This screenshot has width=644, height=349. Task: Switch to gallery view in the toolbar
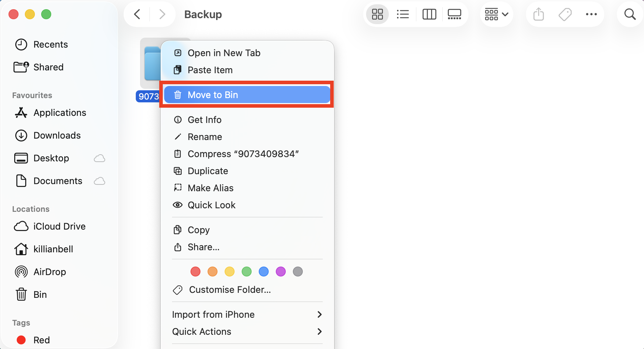[x=455, y=14]
